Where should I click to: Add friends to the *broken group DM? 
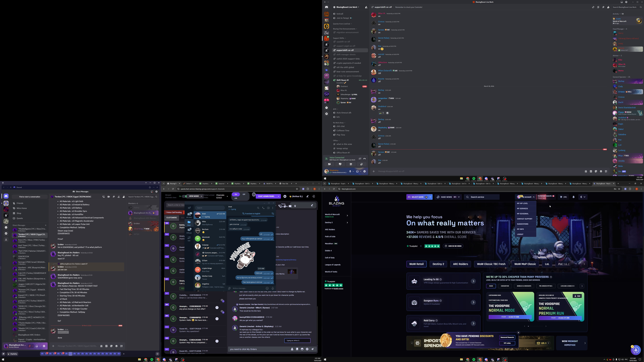[x=119, y=197]
